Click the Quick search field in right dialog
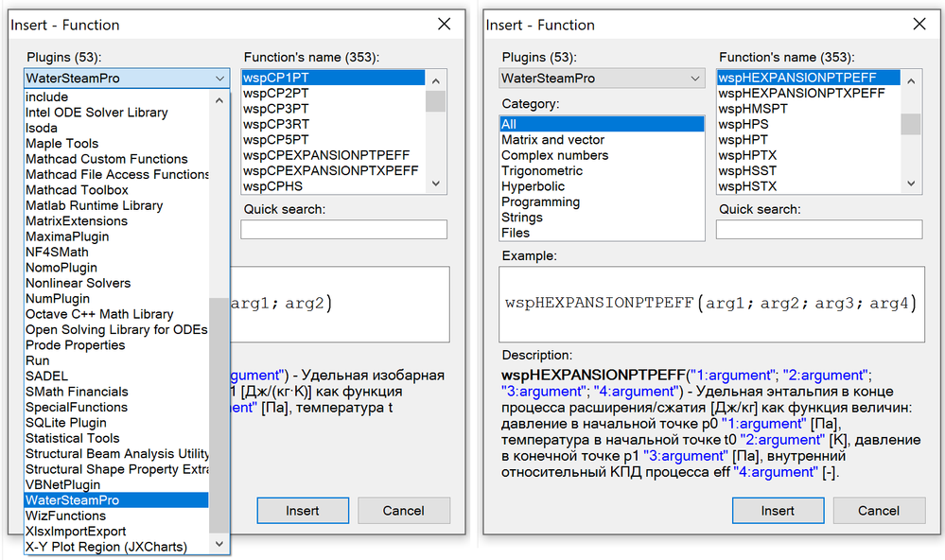 [818, 230]
